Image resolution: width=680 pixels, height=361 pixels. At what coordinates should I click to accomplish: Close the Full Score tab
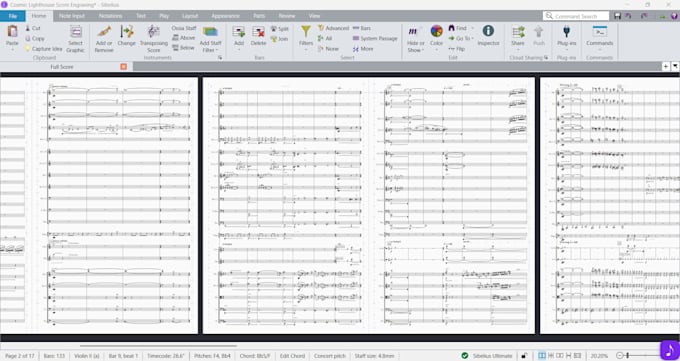click(124, 66)
